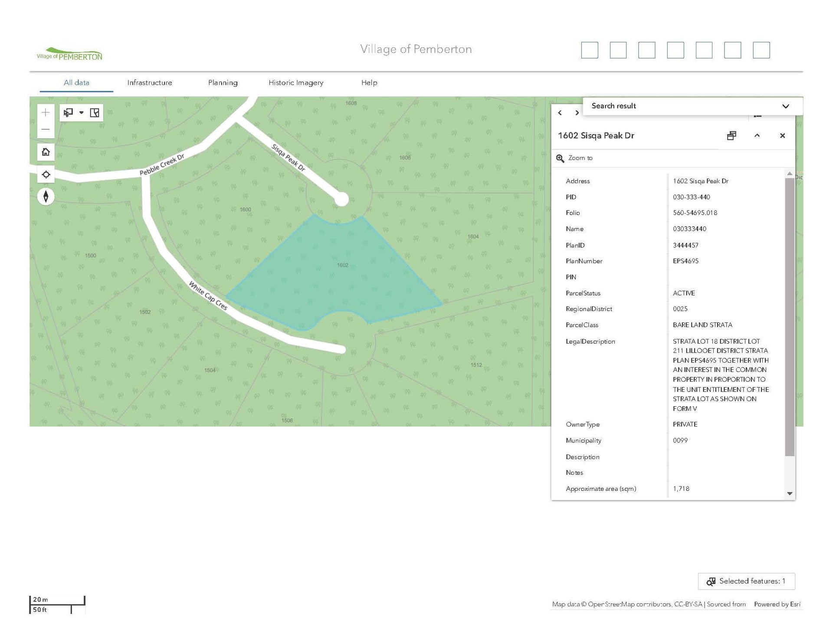This screenshot has width=833, height=644.
Task: Zoom out with the minus button
Action: click(46, 130)
